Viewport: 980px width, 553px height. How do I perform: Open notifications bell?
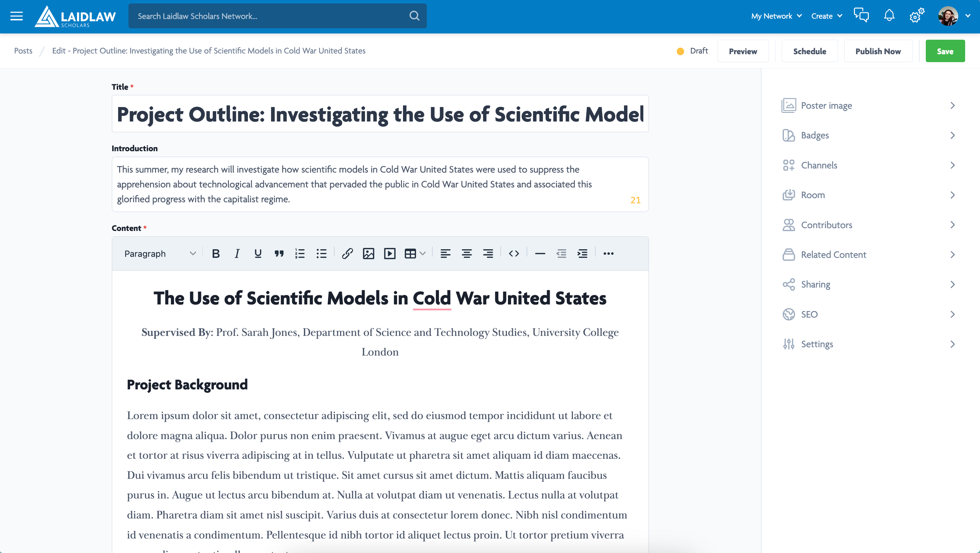(x=889, y=16)
